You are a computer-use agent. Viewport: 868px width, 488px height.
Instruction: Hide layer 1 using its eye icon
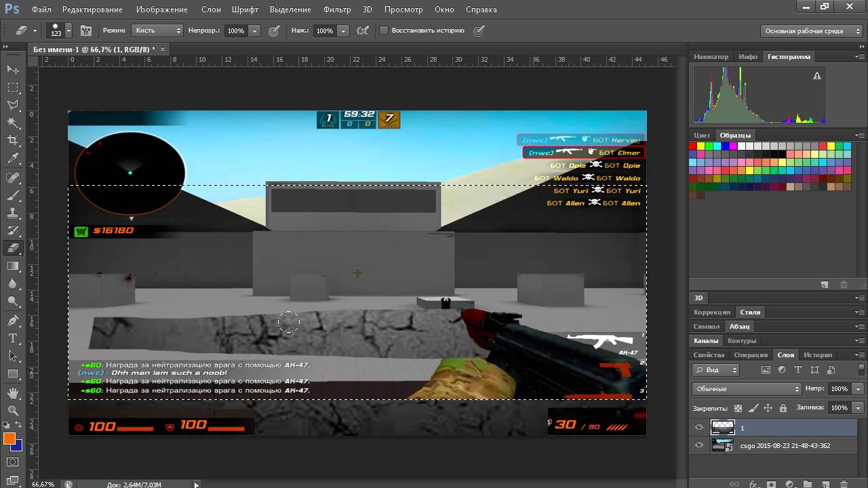pyautogui.click(x=699, y=428)
